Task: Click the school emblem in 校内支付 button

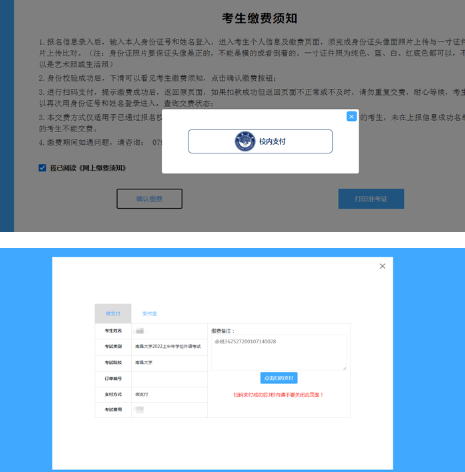Action: [x=245, y=141]
